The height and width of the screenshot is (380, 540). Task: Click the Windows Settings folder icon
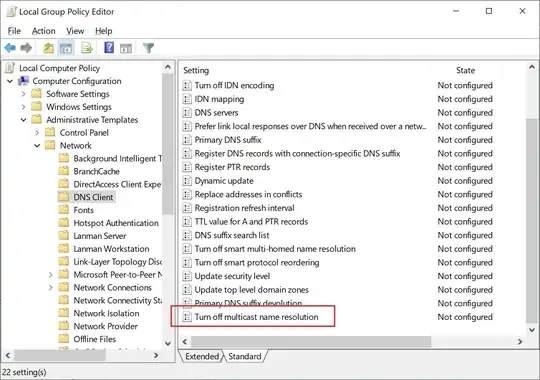coord(37,107)
